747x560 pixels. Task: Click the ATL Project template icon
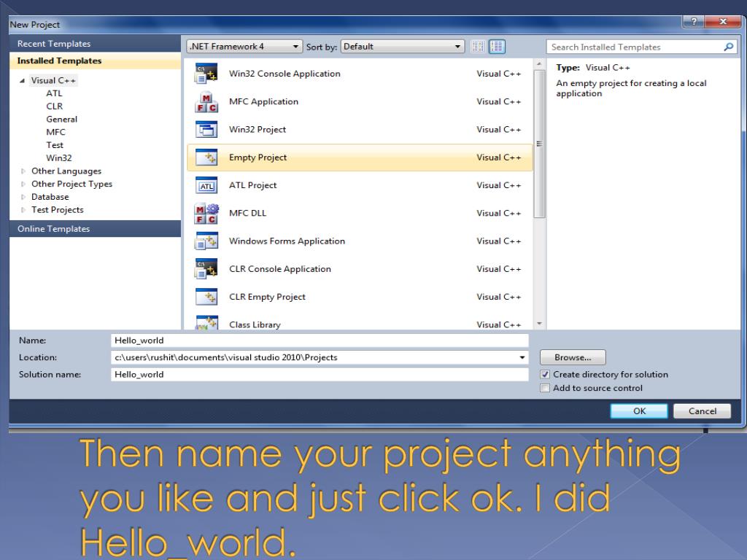pos(206,185)
